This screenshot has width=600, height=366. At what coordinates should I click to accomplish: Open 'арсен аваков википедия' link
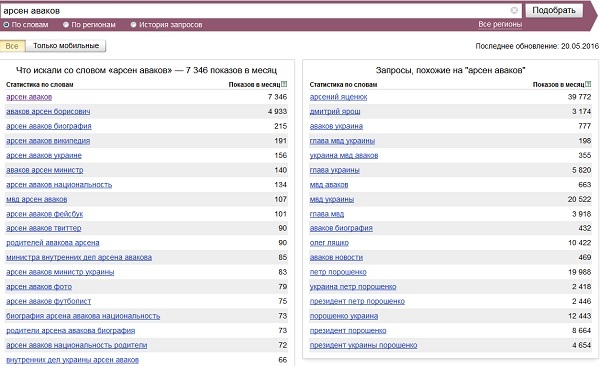pos(48,141)
